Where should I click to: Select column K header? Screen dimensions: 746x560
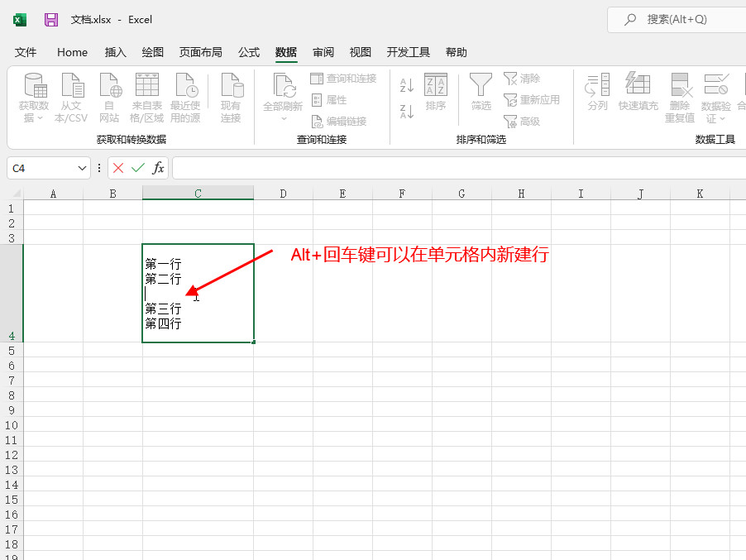pos(700,194)
